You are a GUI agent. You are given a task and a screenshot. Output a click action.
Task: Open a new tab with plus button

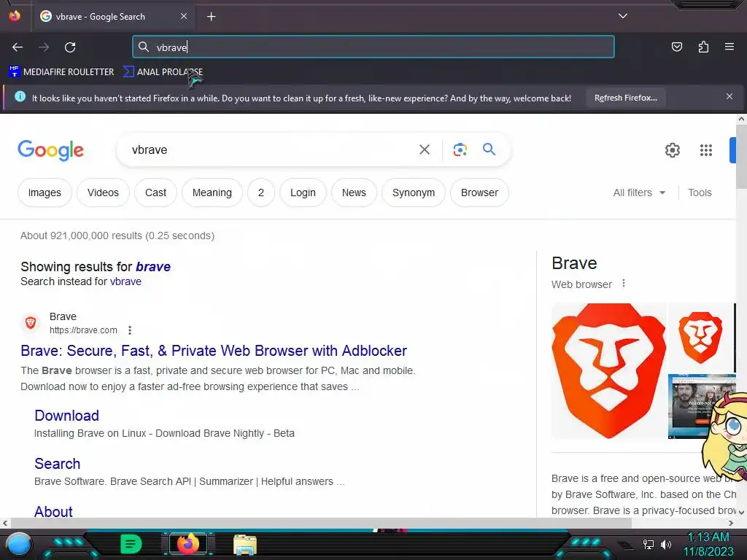[x=211, y=17]
